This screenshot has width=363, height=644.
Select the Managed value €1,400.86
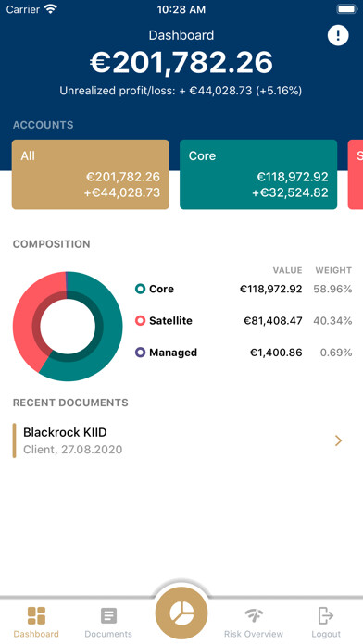click(276, 353)
